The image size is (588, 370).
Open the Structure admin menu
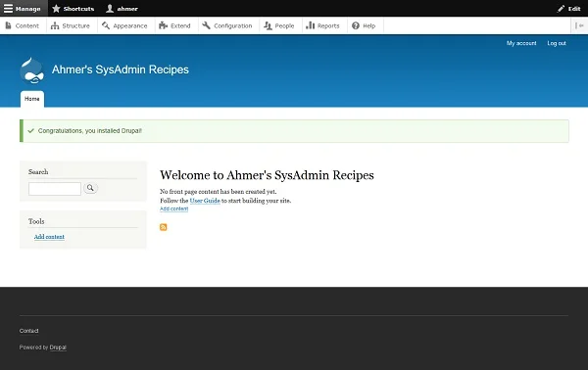click(x=71, y=25)
